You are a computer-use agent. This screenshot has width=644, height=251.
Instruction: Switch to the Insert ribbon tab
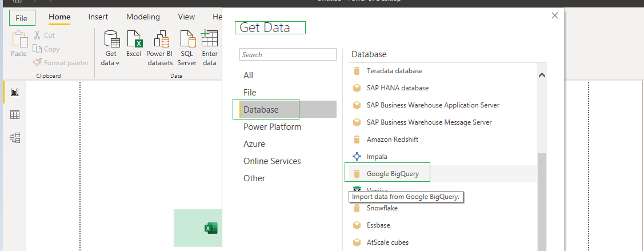[x=98, y=17]
